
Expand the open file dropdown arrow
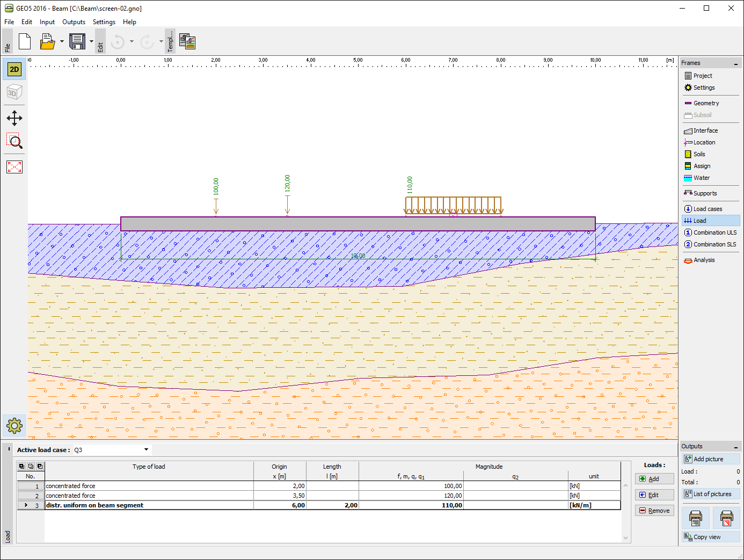pyautogui.click(x=62, y=41)
